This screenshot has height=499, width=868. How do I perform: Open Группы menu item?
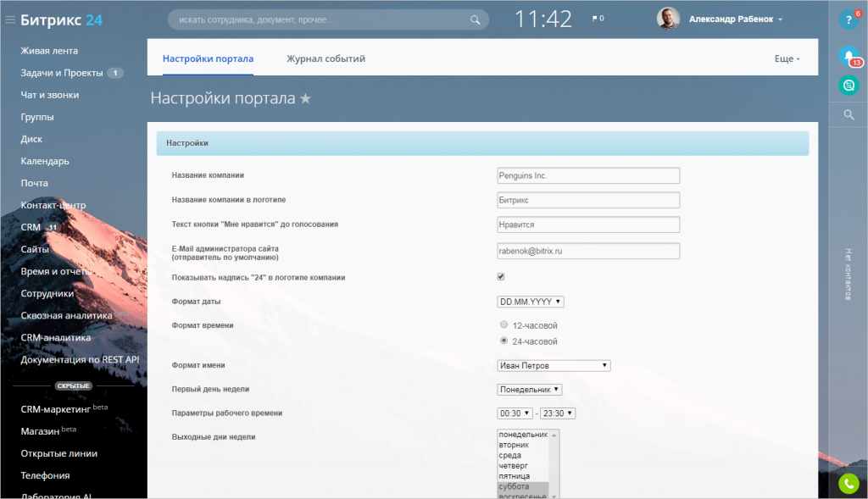point(37,117)
